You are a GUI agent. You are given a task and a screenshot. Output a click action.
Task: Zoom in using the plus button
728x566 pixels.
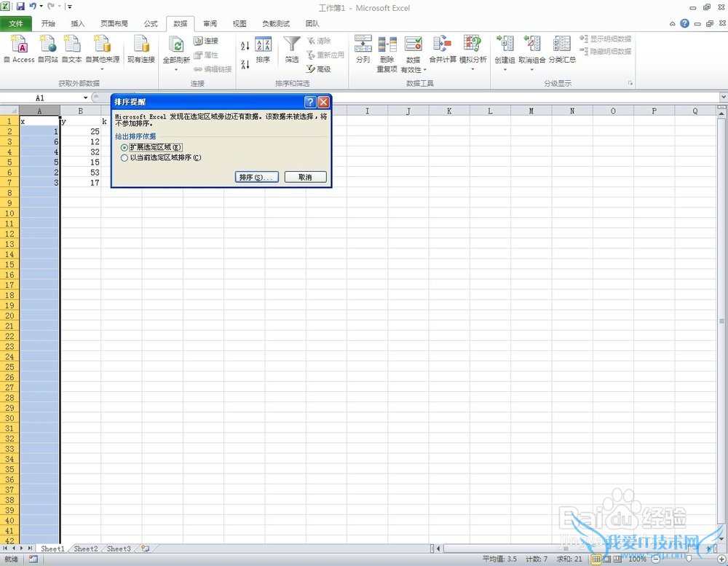pos(722,559)
